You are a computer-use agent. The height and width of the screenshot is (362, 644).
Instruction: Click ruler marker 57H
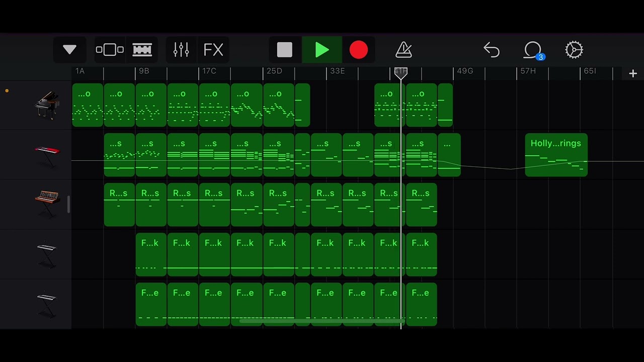(528, 71)
